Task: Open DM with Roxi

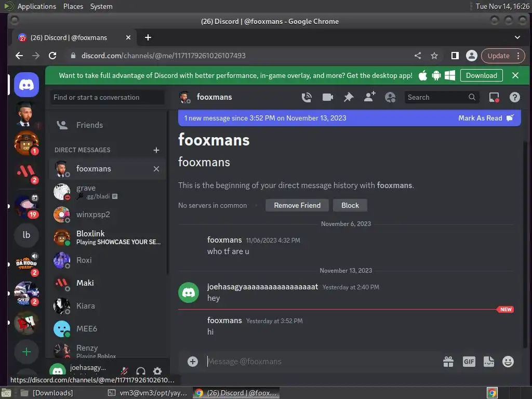Action: click(x=108, y=260)
